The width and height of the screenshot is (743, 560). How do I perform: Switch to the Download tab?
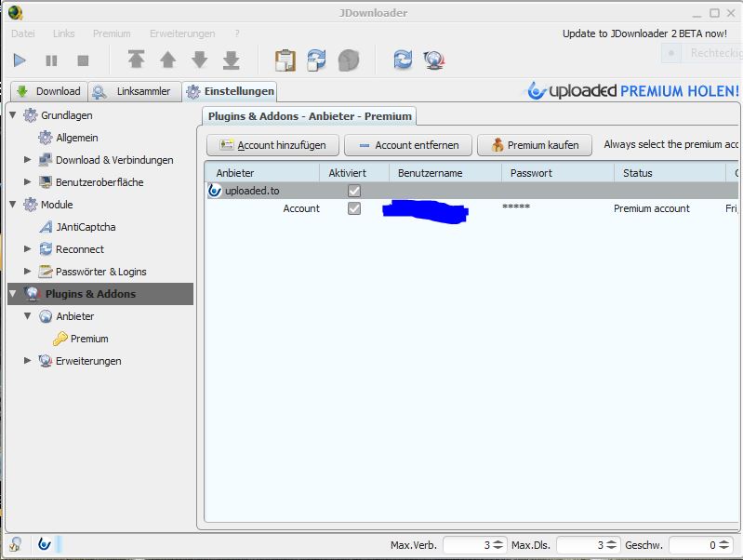(x=48, y=91)
